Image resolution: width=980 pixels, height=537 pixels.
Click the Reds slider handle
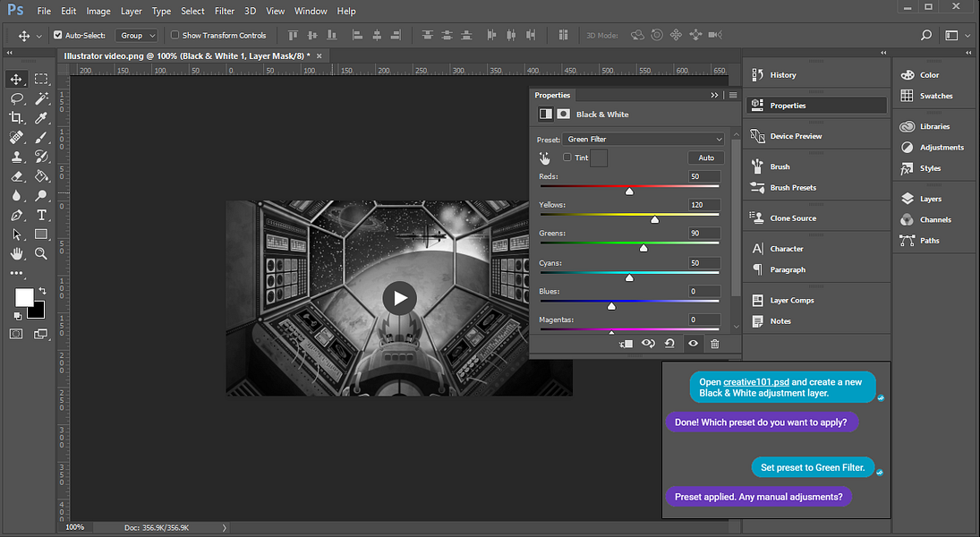pyautogui.click(x=629, y=192)
